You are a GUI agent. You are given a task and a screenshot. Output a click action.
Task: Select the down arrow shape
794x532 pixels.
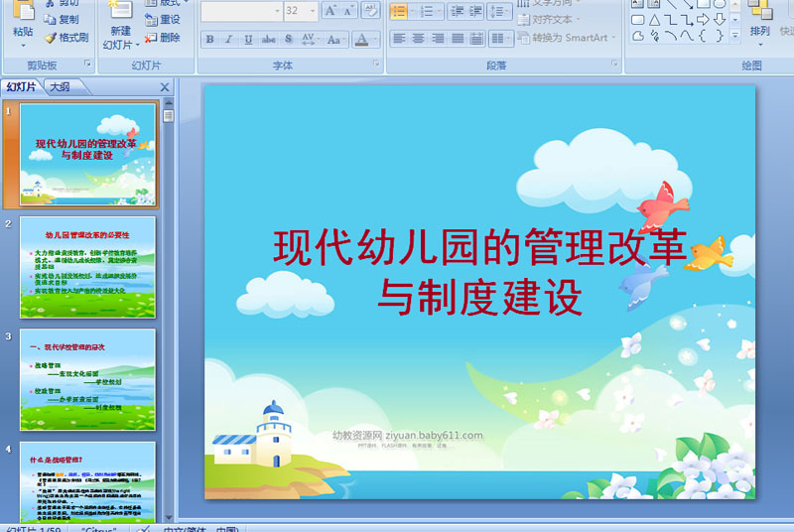(720, 20)
